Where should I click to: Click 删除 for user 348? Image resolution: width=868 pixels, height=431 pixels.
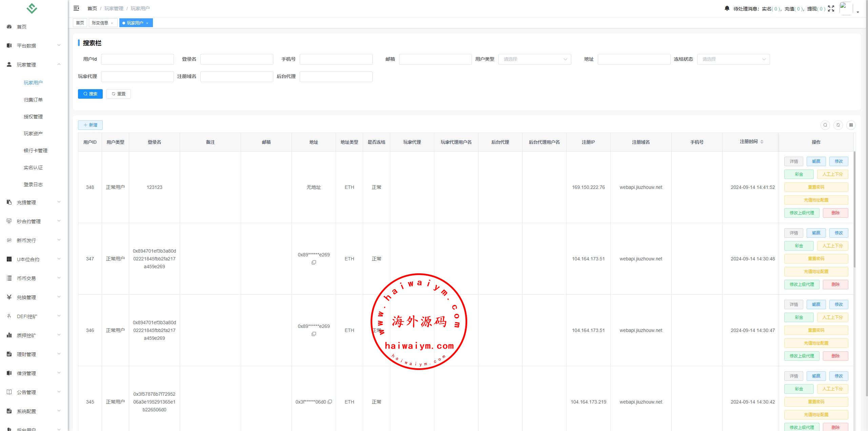coord(835,213)
